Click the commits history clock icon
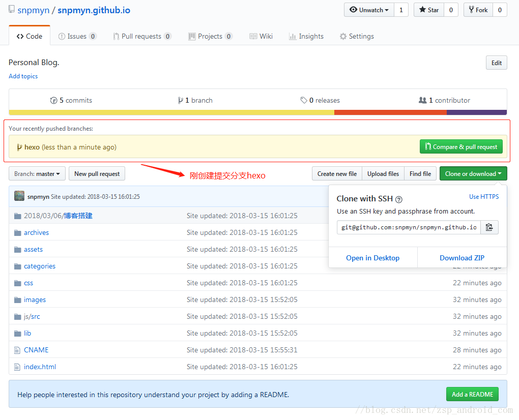 (53, 100)
